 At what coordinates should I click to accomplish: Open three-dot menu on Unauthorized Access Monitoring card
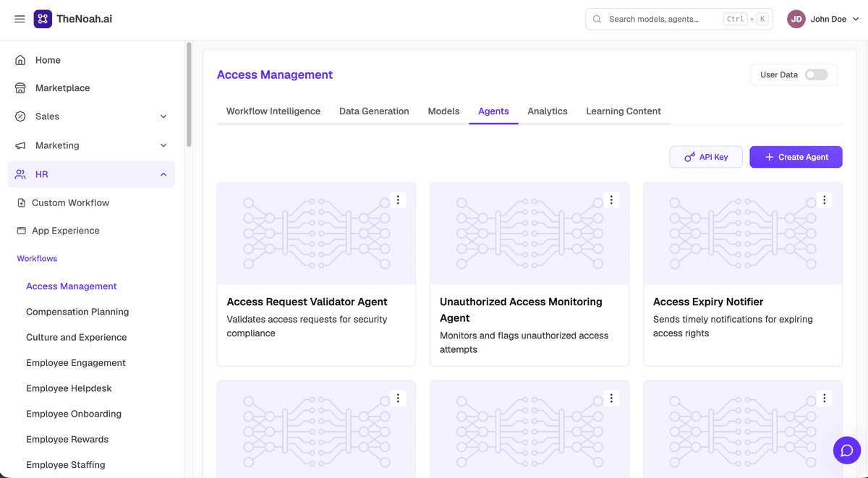point(611,200)
